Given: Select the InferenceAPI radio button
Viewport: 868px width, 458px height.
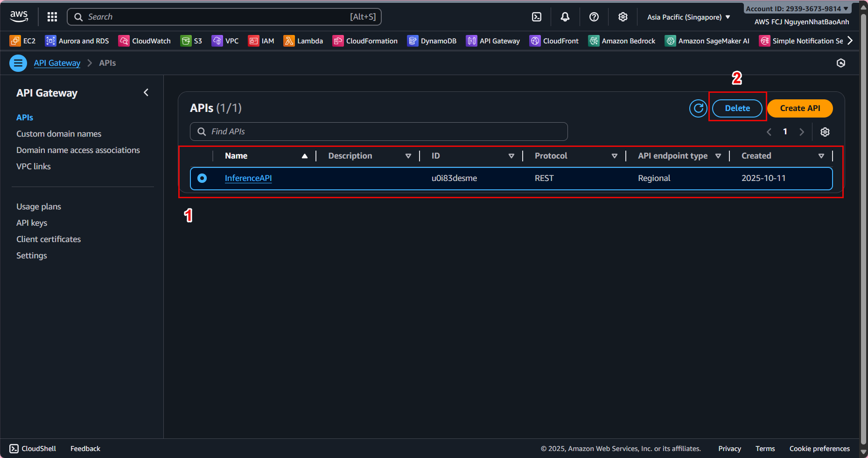Looking at the screenshot, I should (x=202, y=178).
